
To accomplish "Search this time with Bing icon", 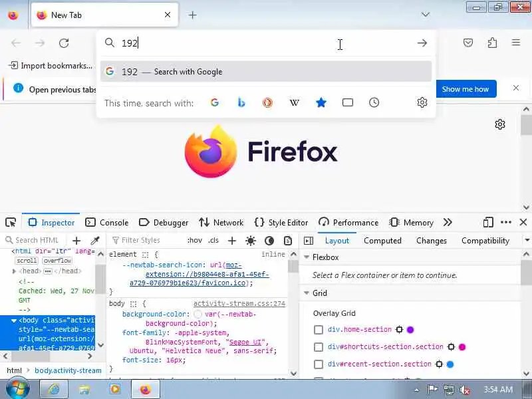I will pyautogui.click(x=241, y=102).
